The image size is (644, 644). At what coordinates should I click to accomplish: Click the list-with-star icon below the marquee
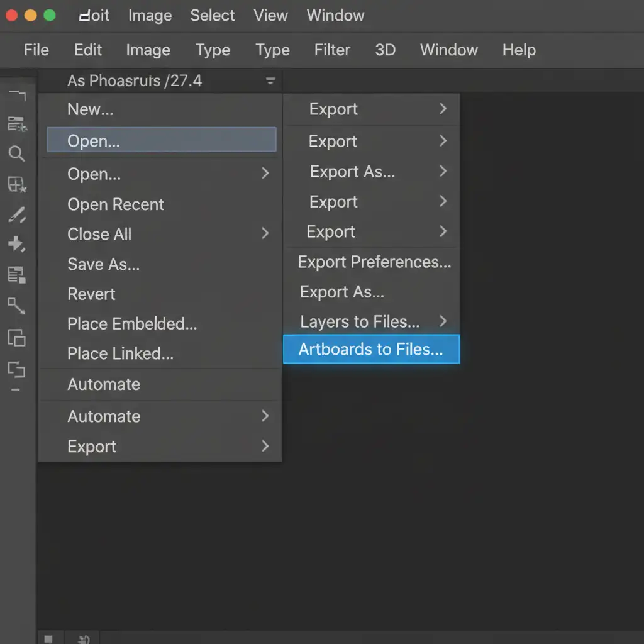pyautogui.click(x=17, y=124)
